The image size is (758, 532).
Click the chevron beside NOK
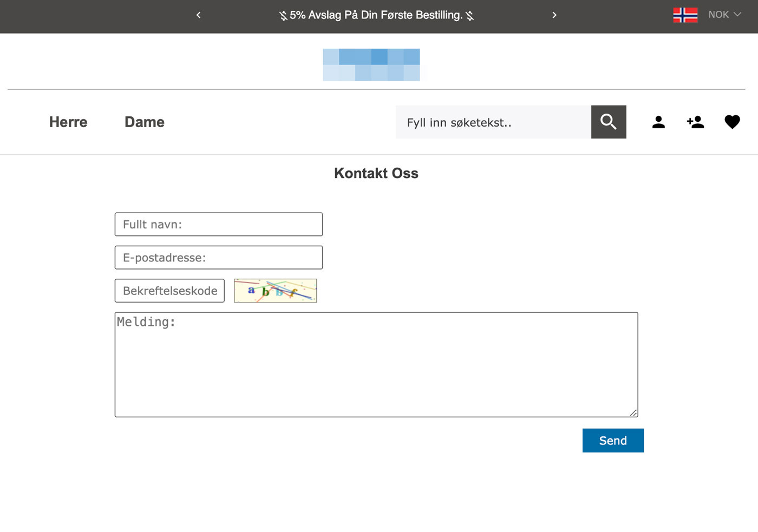737,15
